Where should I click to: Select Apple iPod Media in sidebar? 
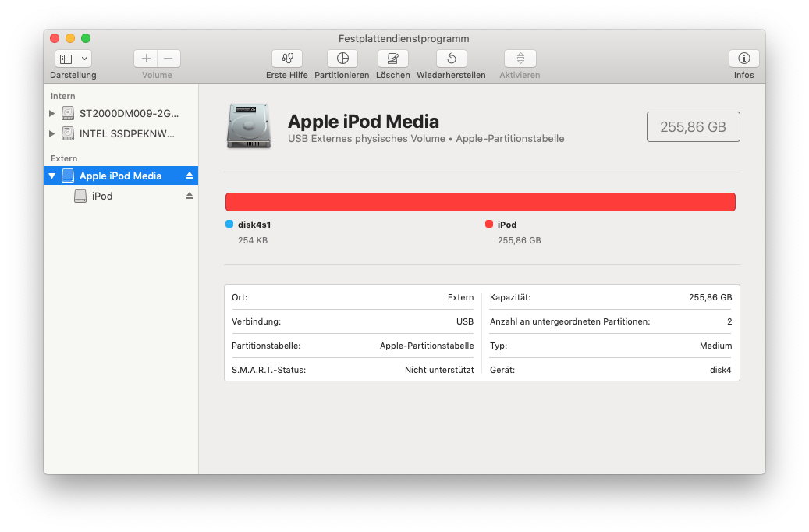tap(121, 176)
